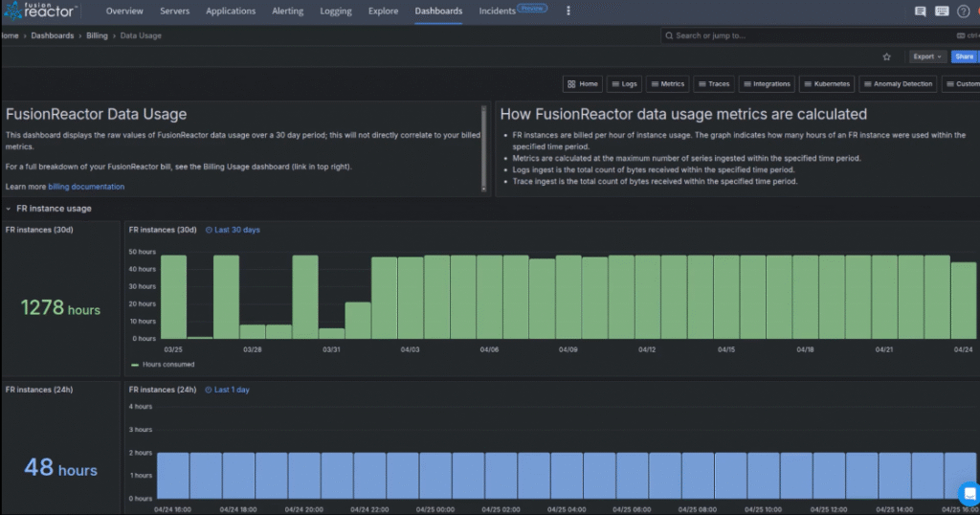Open the keyboard shortcuts icon

[942, 11]
